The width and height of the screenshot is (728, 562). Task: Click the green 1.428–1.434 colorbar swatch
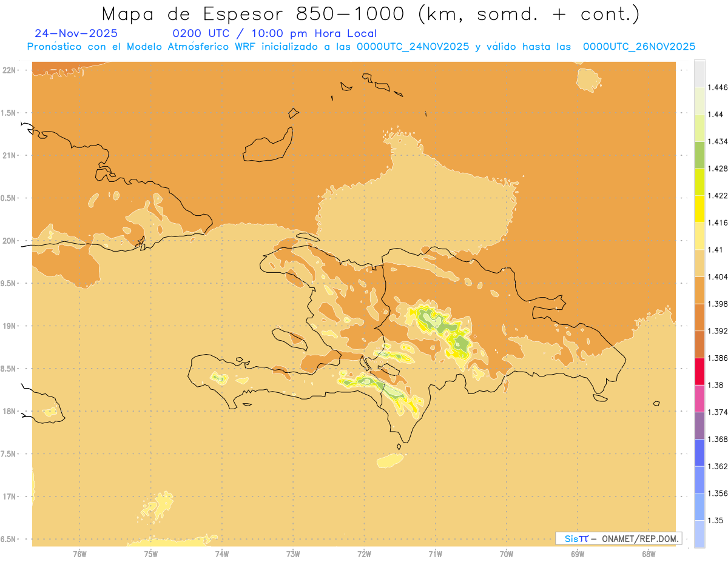point(699,155)
